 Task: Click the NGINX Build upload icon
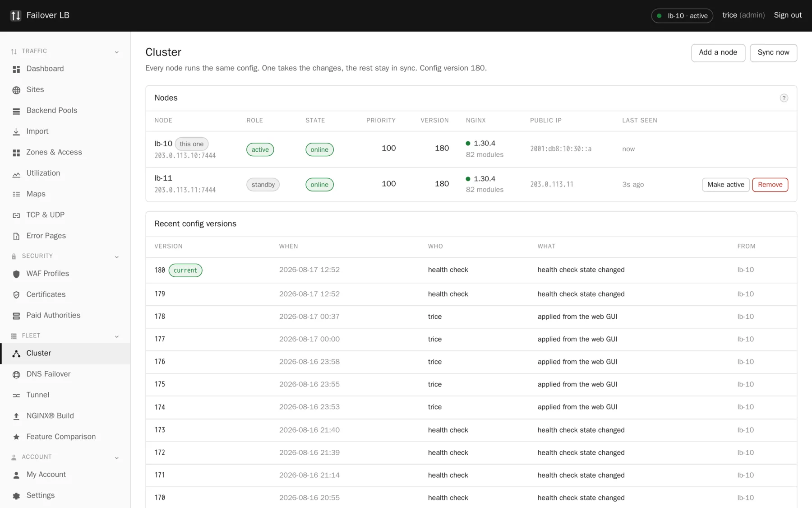click(16, 416)
